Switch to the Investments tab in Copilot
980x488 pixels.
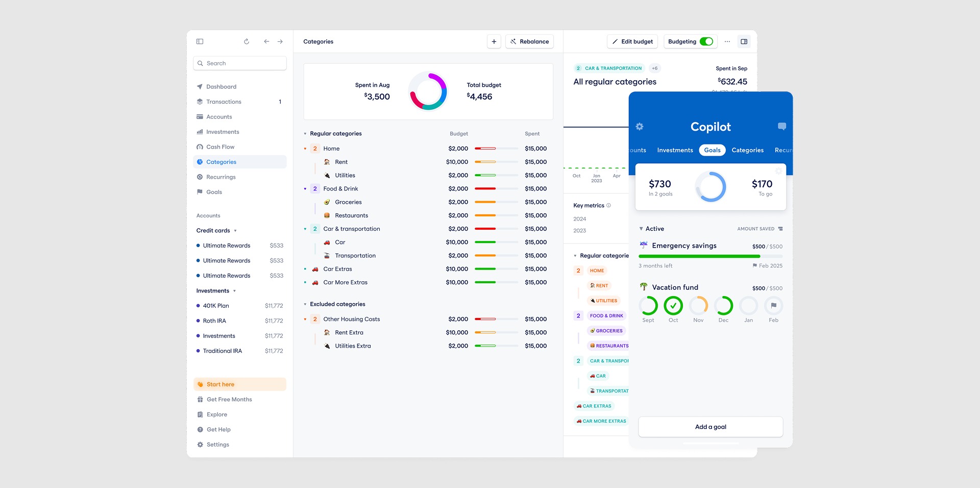click(x=675, y=150)
